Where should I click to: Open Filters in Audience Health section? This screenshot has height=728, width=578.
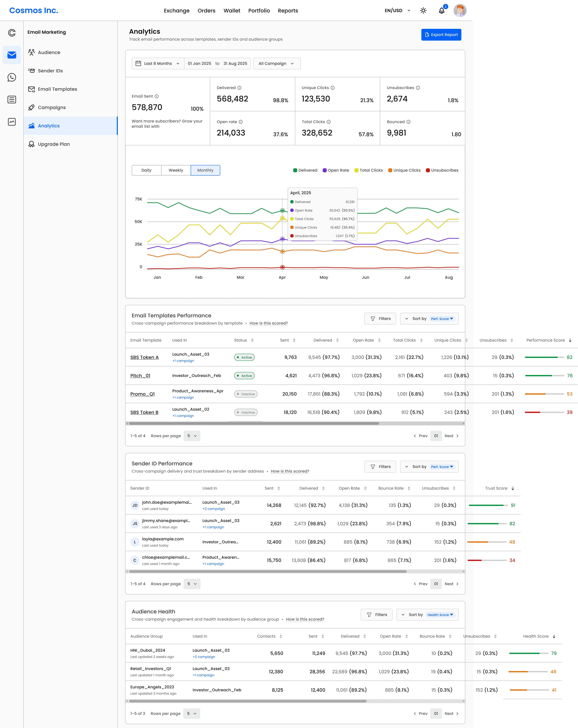tap(377, 615)
